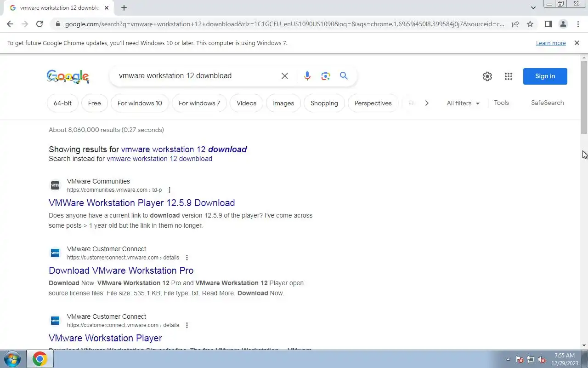Click the scrollbar down arrow
This screenshot has width=588, height=368.
pos(584,345)
